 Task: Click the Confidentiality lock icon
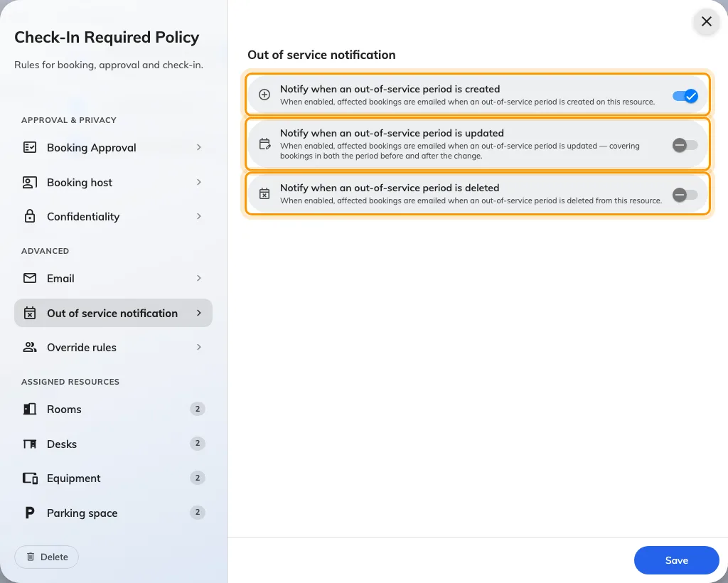(30, 216)
